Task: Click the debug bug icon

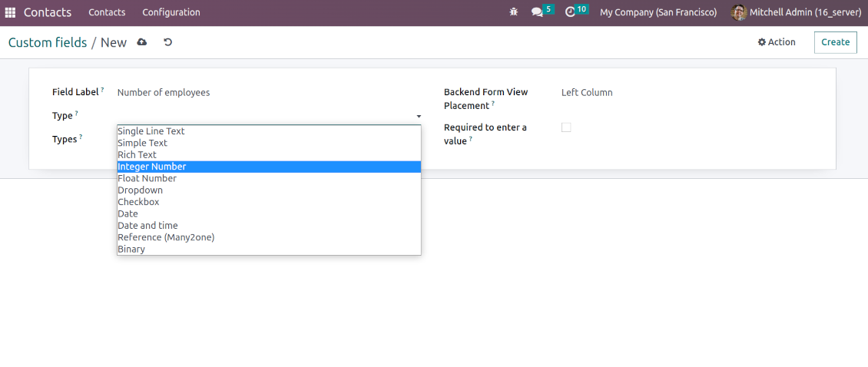Action: [514, 12]
